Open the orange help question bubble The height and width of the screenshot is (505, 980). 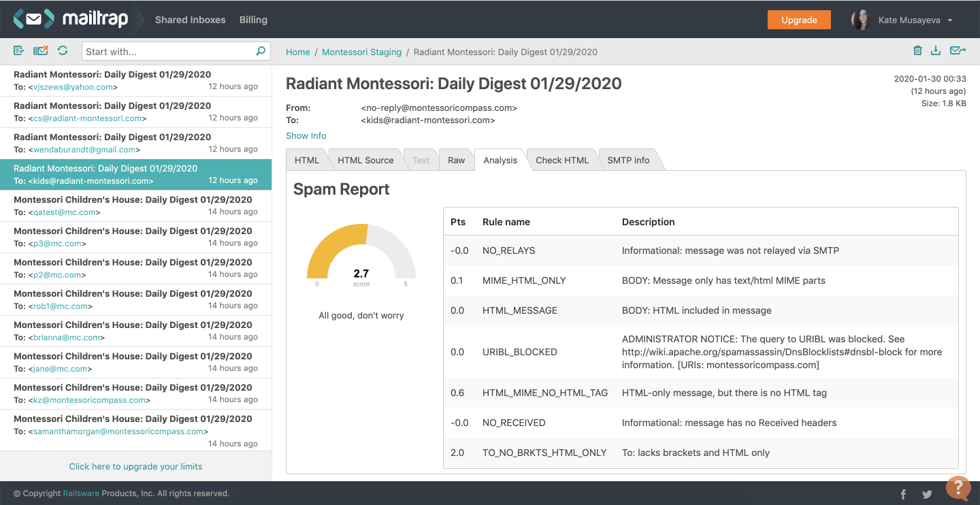coord(958,487)
